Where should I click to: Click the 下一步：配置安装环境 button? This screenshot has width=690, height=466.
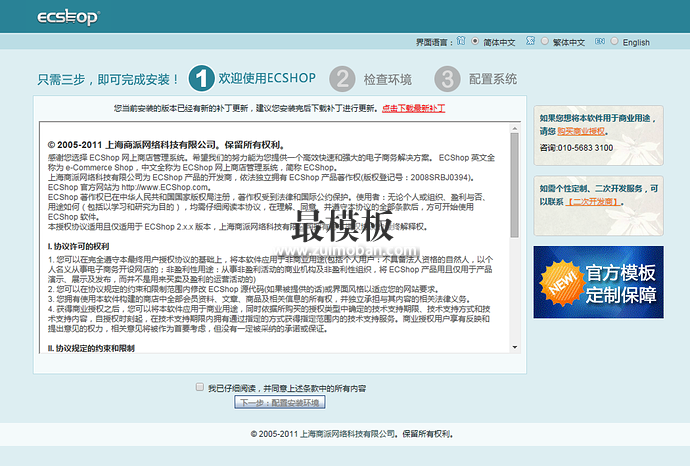(280, 402)
